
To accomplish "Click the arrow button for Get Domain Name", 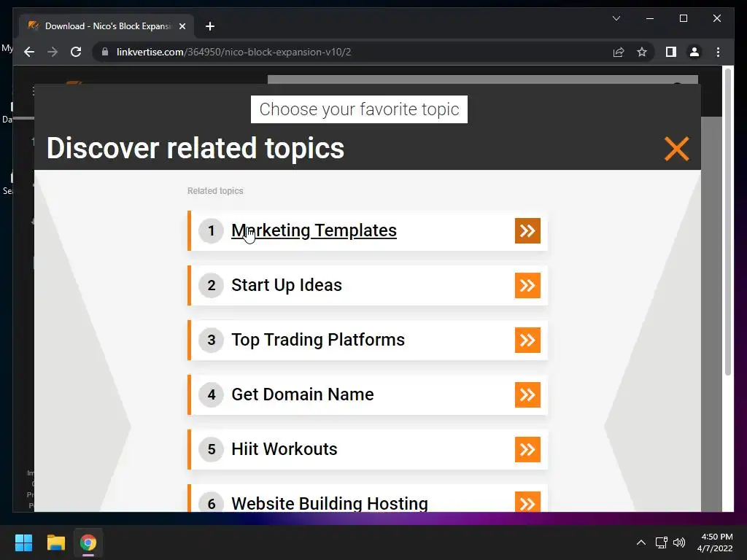I will click(527, 394).
